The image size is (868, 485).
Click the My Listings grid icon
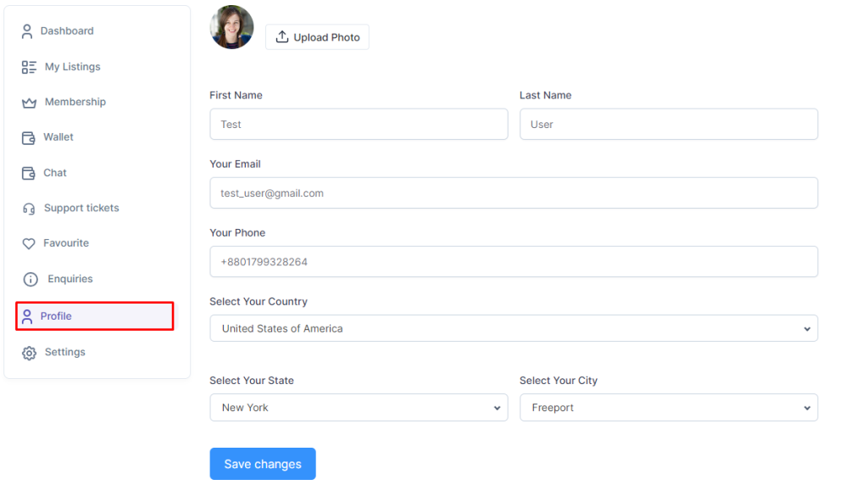tap(29, 67)
